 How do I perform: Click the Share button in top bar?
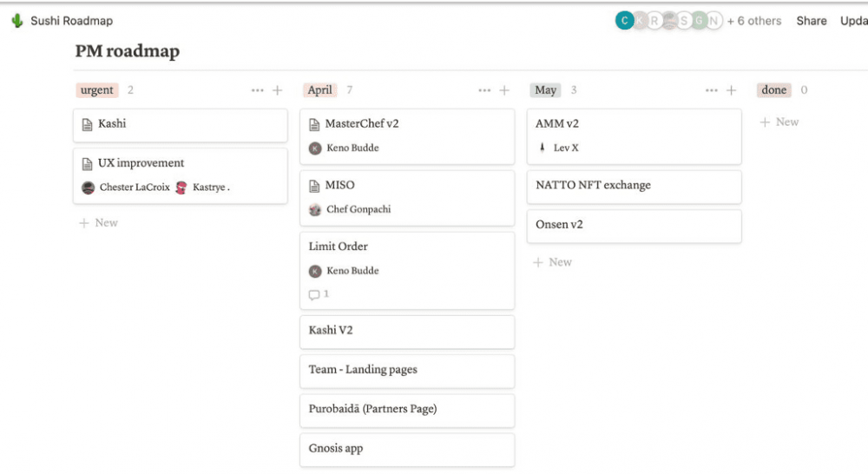(811, 21)
